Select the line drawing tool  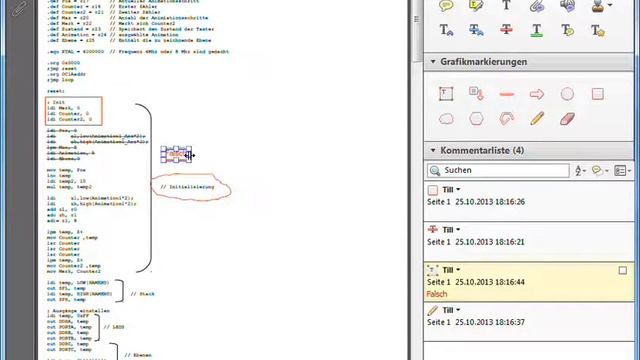tap(507, 94)
